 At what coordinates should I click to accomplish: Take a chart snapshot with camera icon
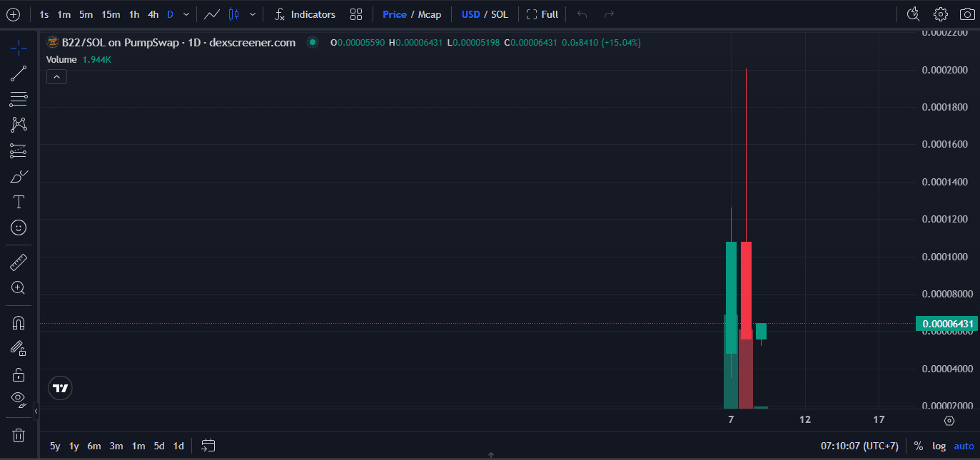point(967,14)
